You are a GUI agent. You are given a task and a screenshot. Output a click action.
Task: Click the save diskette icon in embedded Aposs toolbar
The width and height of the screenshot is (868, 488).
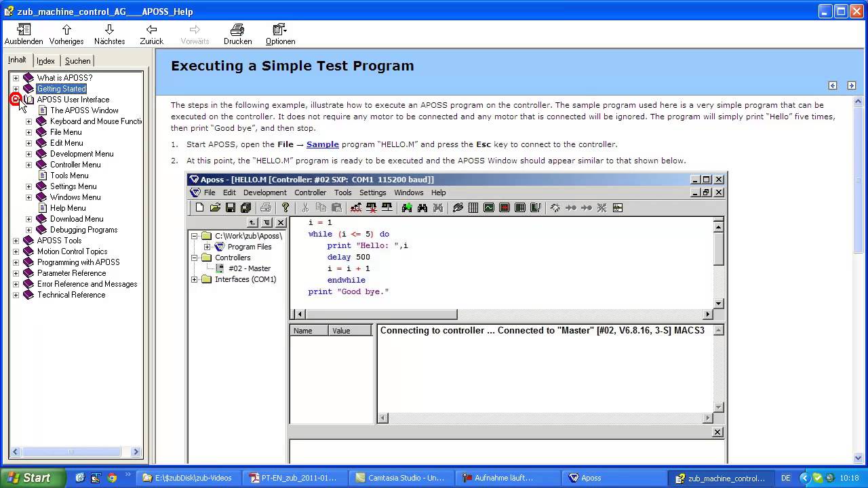230,208
